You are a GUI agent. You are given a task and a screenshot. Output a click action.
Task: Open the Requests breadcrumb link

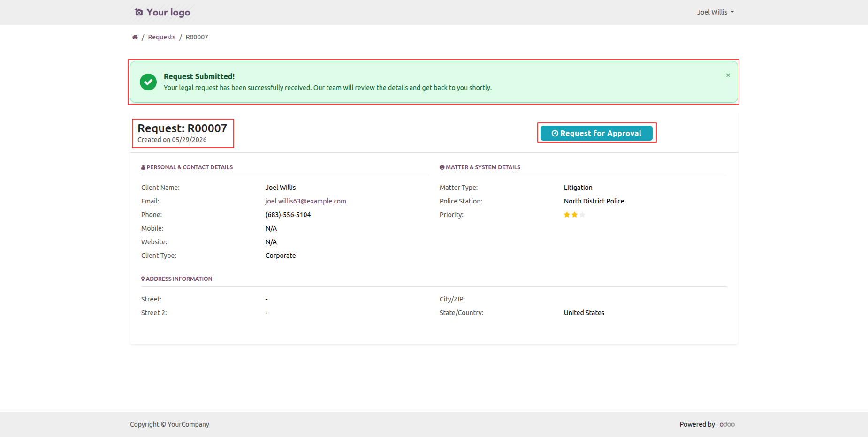click(x=161, y=37)
